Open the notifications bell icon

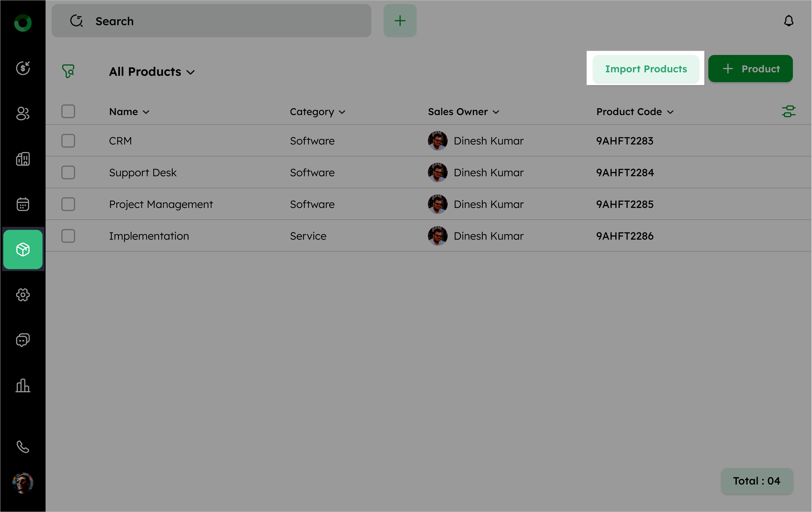click(x=788, y=21)
